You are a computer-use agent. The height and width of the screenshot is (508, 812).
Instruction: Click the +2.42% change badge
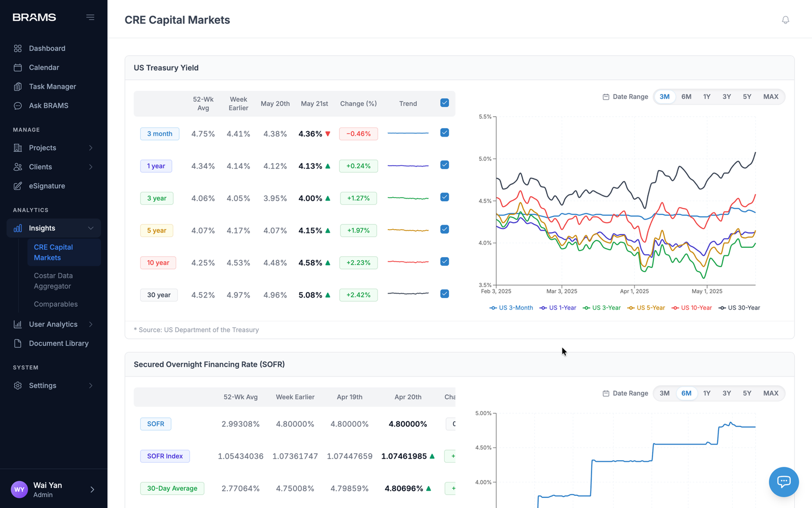(358, 295)
